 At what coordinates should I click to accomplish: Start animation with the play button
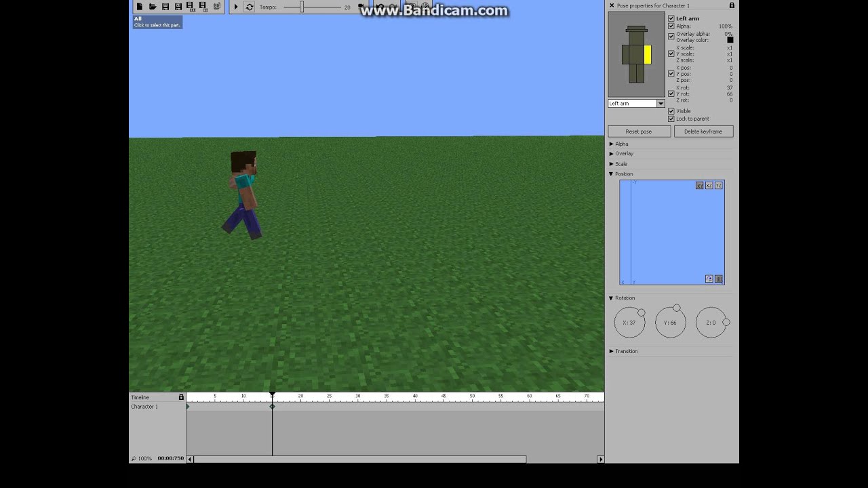tap(236, 7)
